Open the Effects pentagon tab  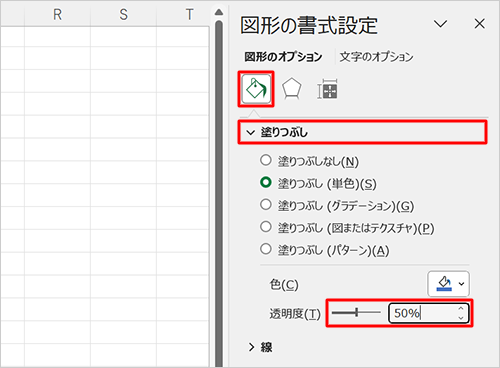point(292,89)
